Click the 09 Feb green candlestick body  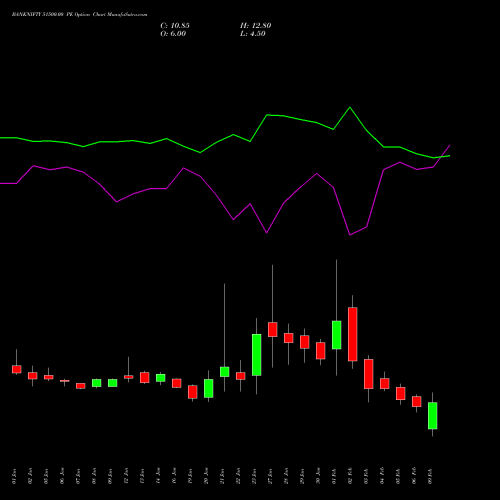[433, 416]
